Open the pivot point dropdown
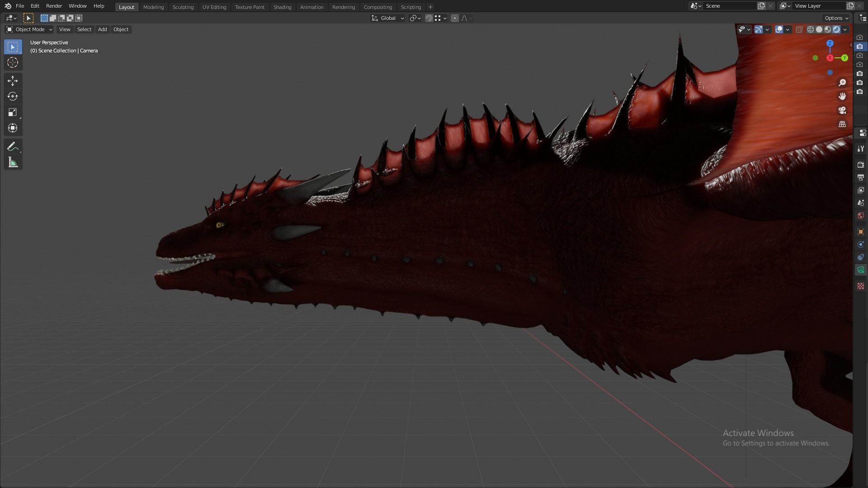Viewport: 868px width, 488px height. pos(415,18)
